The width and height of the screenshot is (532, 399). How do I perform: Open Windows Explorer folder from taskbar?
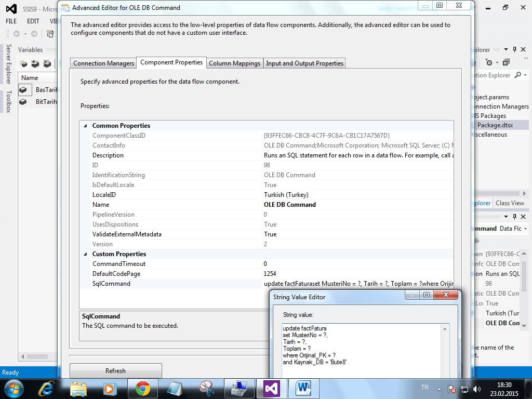[x=78, y=389]
